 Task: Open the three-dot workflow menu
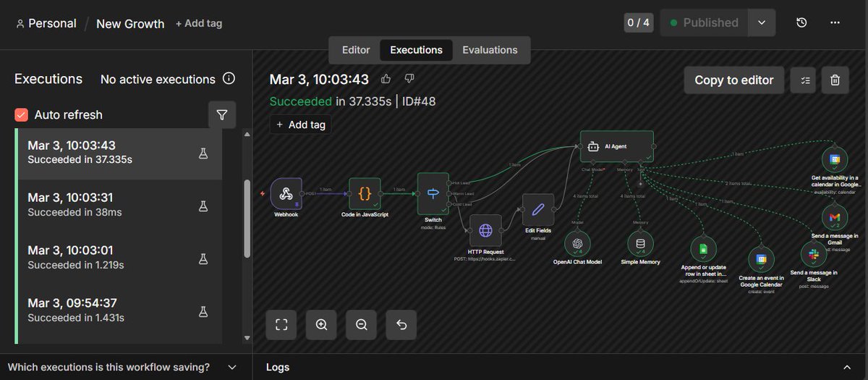[835, 22]
